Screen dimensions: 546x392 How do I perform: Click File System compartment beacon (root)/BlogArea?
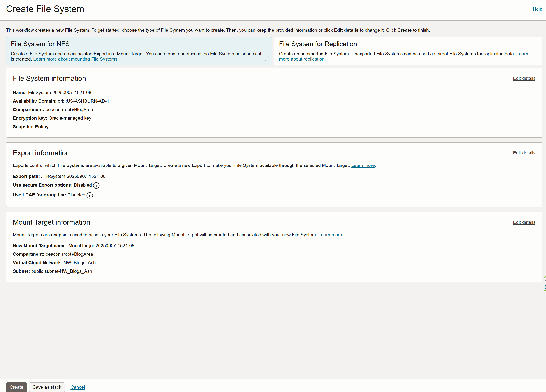pyautogui.click(x=69, y=110)
